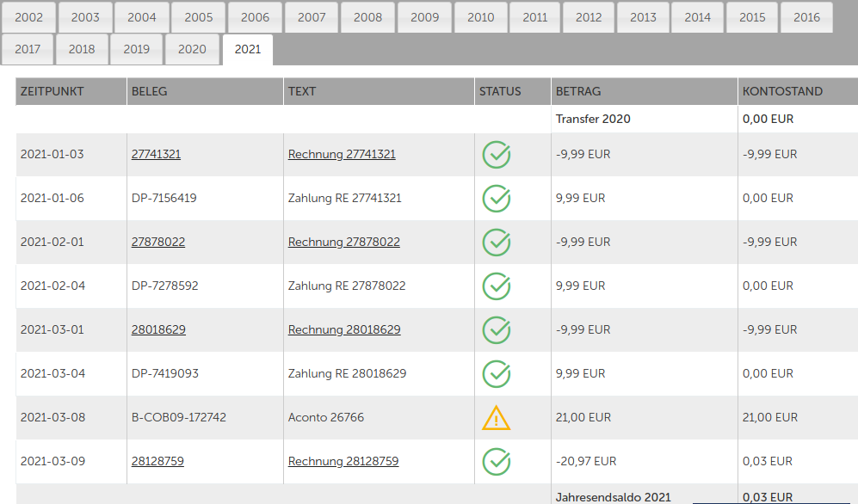Viewport: 858px width, 504px height.
Task: Click green checkmark status for 2021-01-03 row
Action: coord(497,155)
